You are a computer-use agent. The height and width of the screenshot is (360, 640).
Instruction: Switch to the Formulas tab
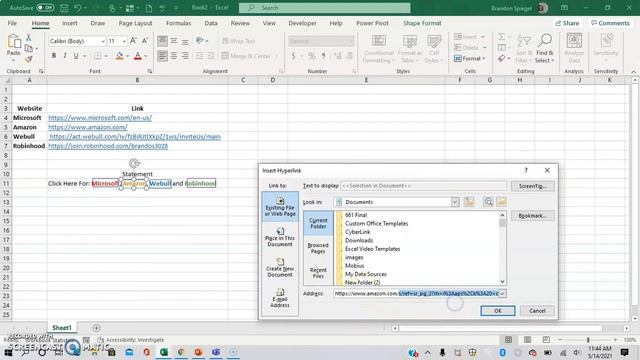click(x=178, y=23)
